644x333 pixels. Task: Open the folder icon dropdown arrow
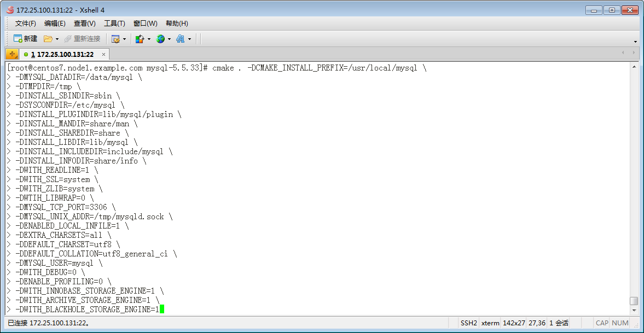[x=56, y=38]
